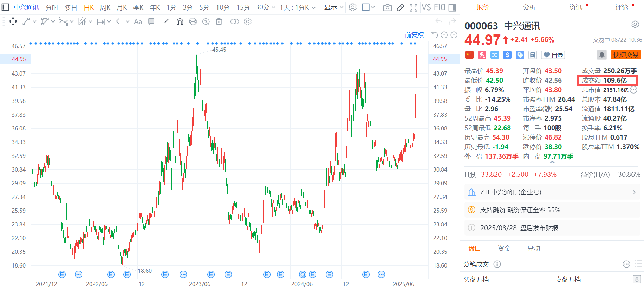Click the China flag market icon
Viewport: 644px width, 289px height.
click(x=469, y=55)
